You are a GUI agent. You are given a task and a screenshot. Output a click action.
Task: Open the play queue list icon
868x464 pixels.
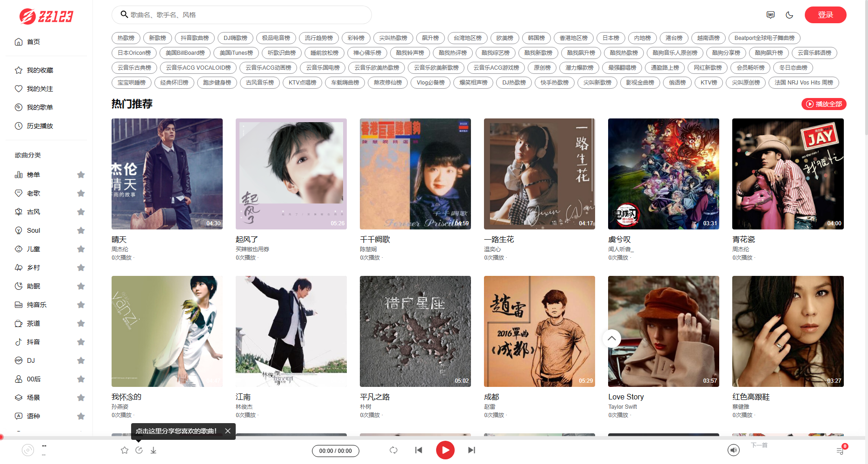840,451
